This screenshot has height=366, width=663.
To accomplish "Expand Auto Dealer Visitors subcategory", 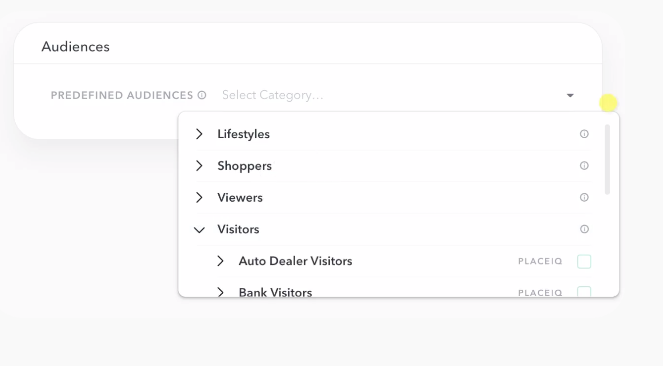I will (x=220, y=261).
